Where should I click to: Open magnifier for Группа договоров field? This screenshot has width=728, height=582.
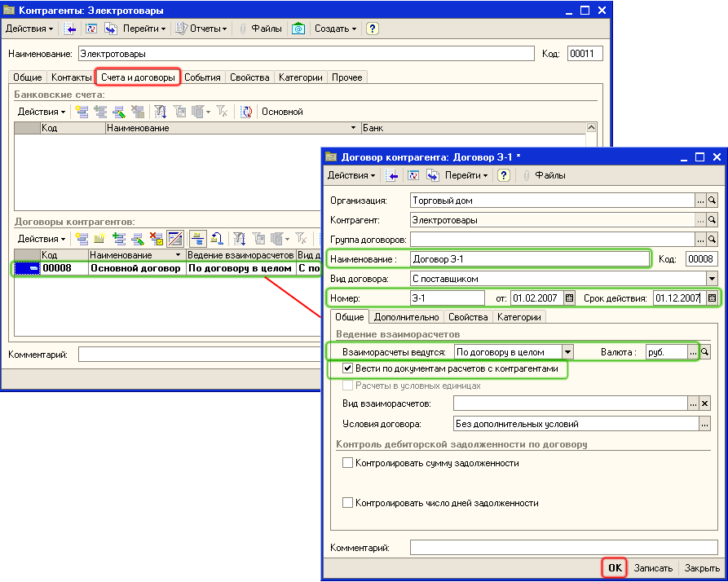click(x=713, y=240)
